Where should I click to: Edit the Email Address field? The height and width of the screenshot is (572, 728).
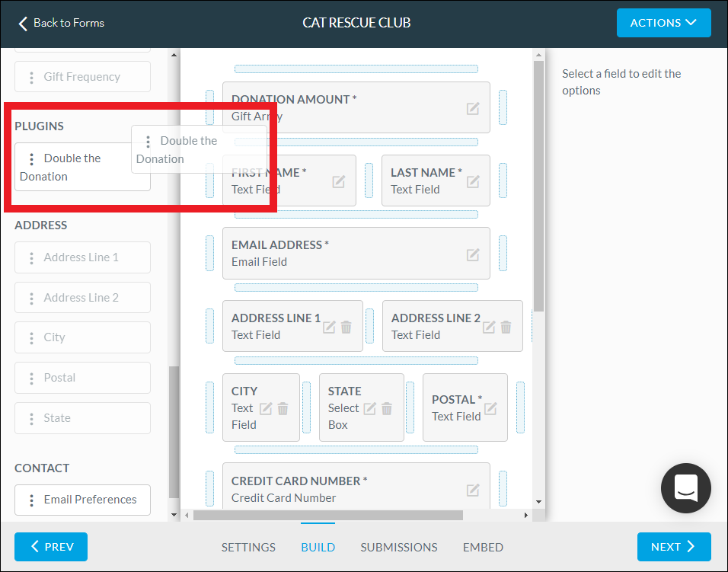coord(473,254)
